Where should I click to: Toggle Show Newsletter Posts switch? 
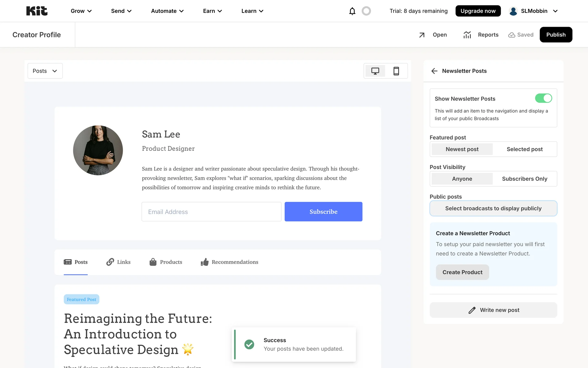coord(543,98)
